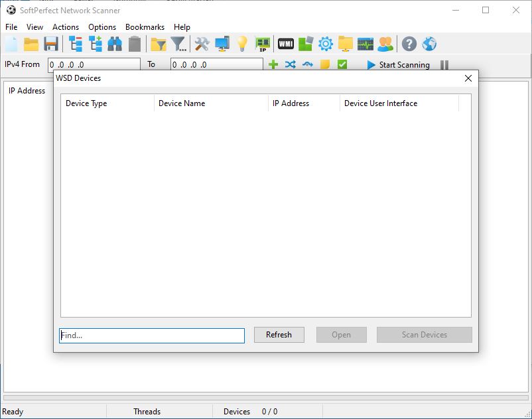
Task: Click the 'Ready' status bar text
Action: pos(13,412)
